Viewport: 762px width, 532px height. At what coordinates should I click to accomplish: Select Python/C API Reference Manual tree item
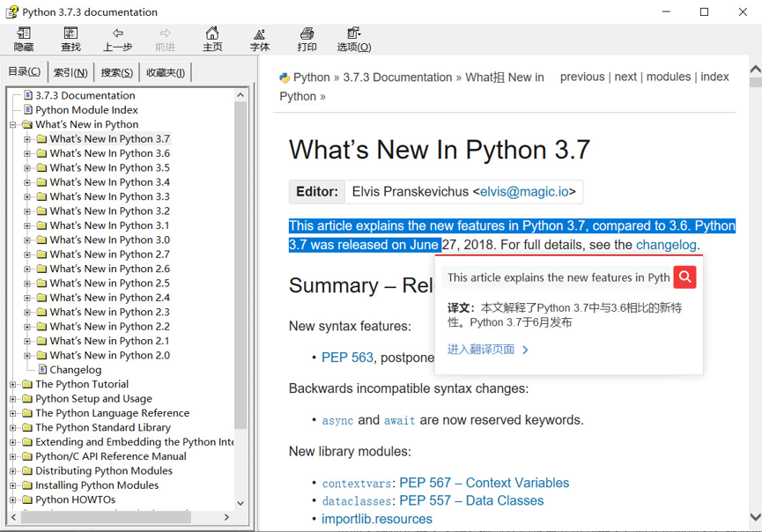111,456
